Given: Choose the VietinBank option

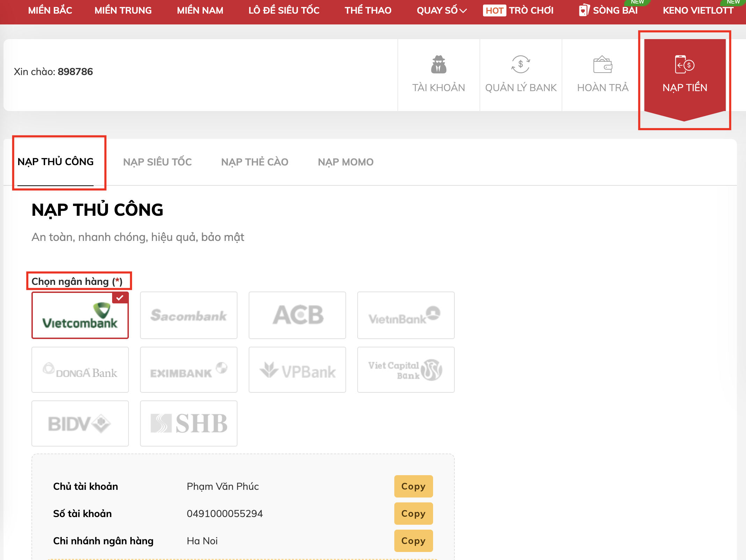Looking at the screenshot, I should [x=406, y=315].
